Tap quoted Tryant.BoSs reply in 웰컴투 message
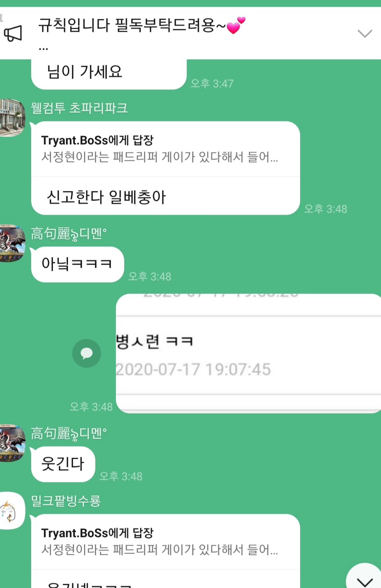The width and height of the screenshot is (381, 588). click(x=165, y=149)
